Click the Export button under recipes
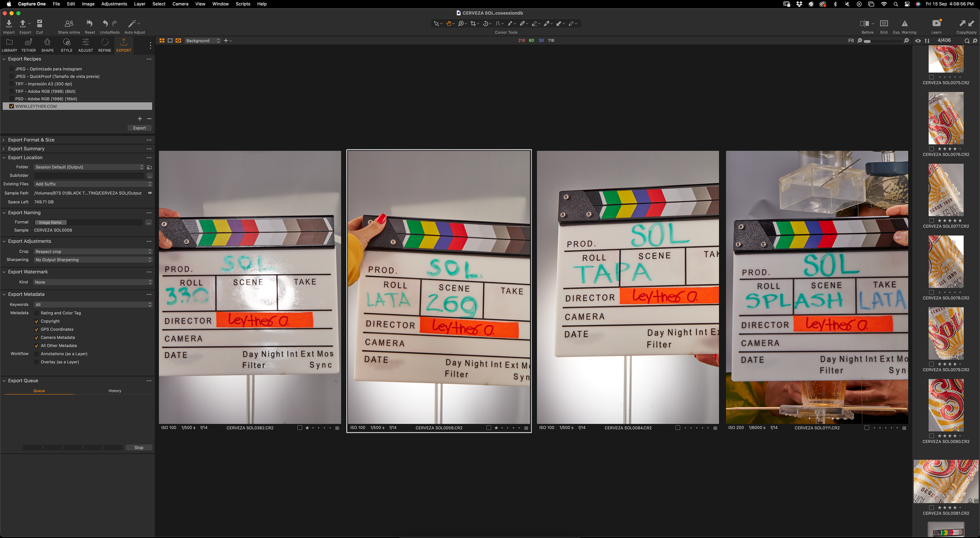The height and width of the screenshot is (538, 980). 140,128
